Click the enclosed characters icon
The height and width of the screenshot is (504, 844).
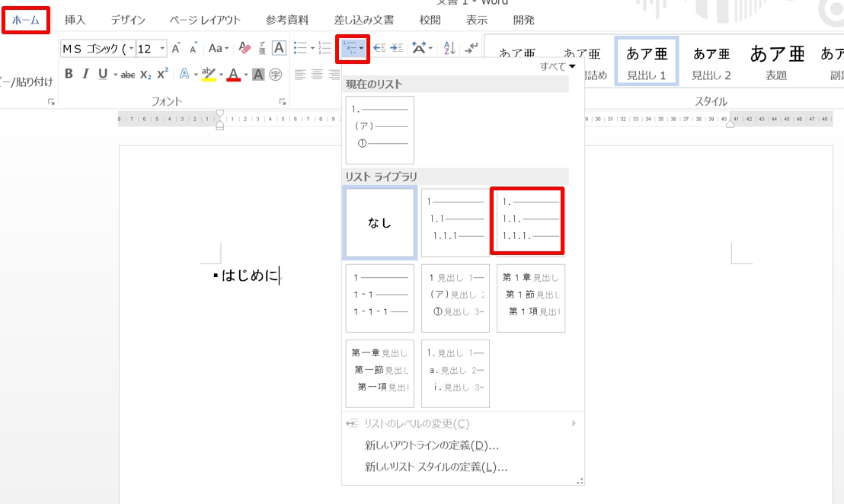click(276, 74)
